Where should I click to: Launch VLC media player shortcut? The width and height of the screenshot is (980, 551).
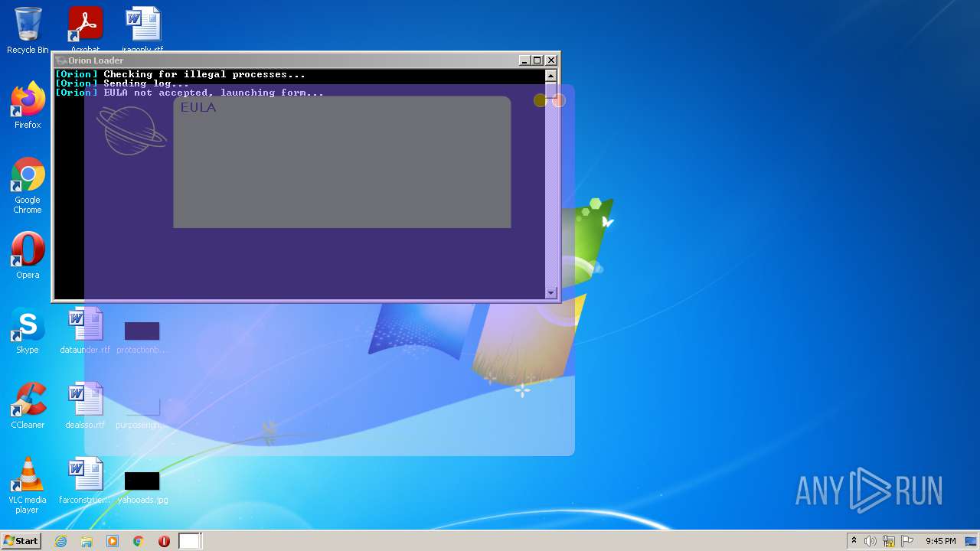[28, 485]
